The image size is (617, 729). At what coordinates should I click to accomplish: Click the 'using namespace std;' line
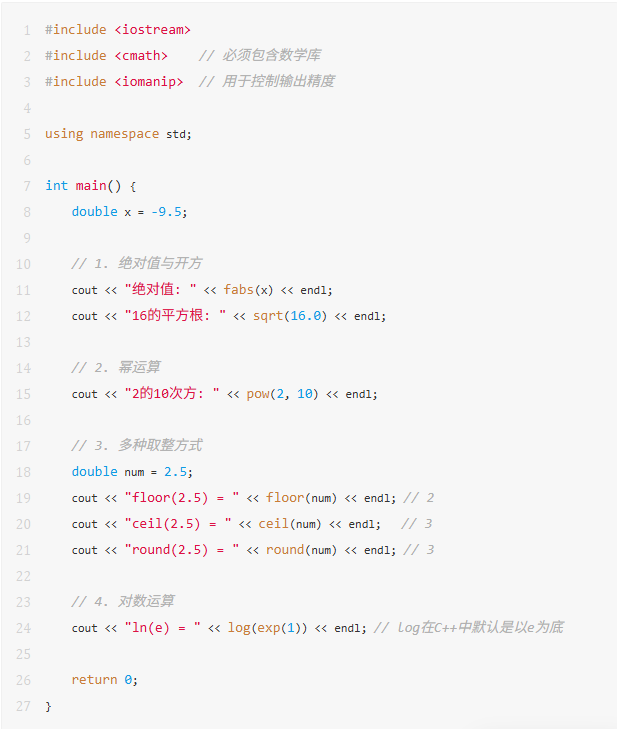tap(118, 134)
